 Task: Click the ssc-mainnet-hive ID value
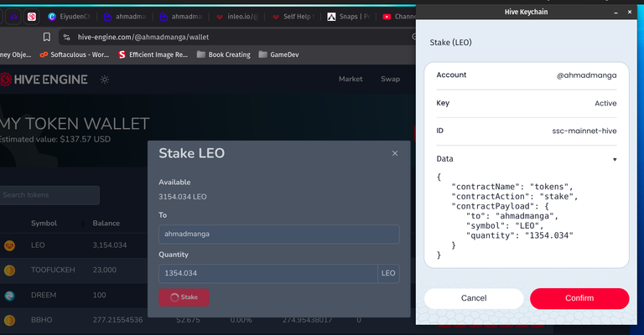[584, 131]
